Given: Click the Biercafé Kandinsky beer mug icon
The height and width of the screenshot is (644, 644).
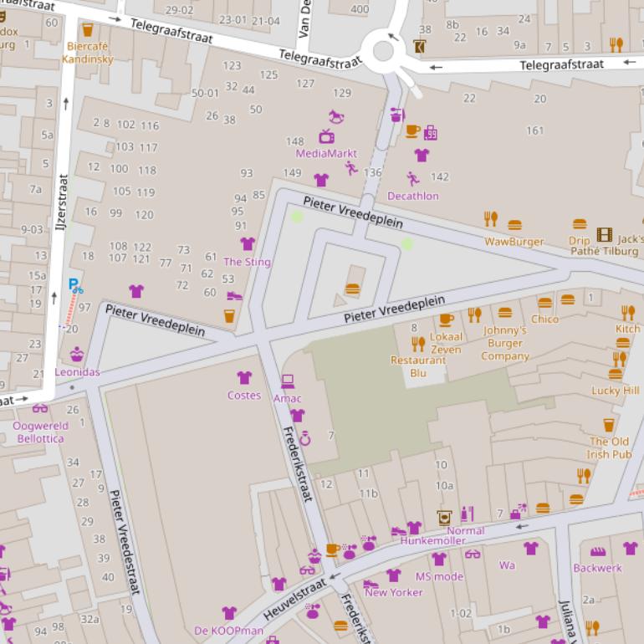Looking at the screenshot, I should click(x=87, y=30).
